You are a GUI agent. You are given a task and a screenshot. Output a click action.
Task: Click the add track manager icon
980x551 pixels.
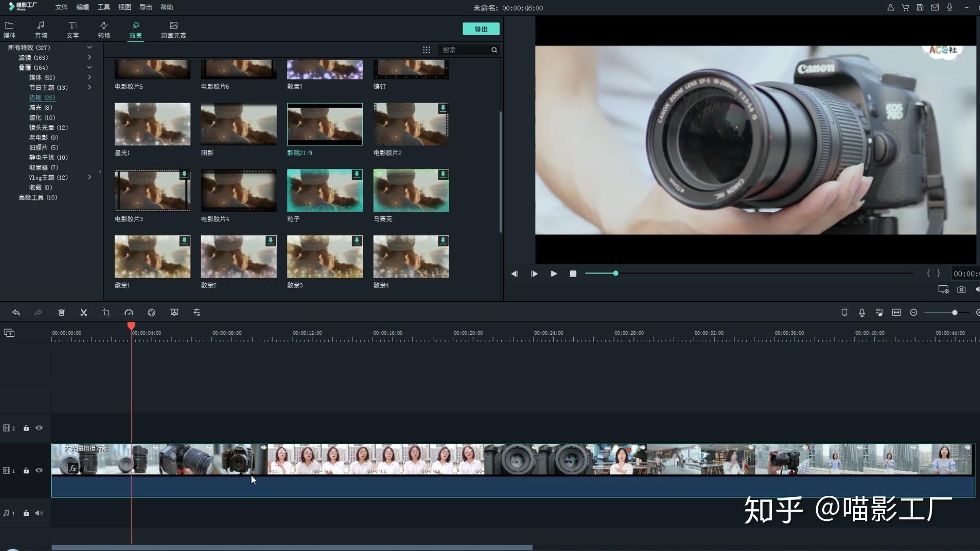click(x=9, y=333)
